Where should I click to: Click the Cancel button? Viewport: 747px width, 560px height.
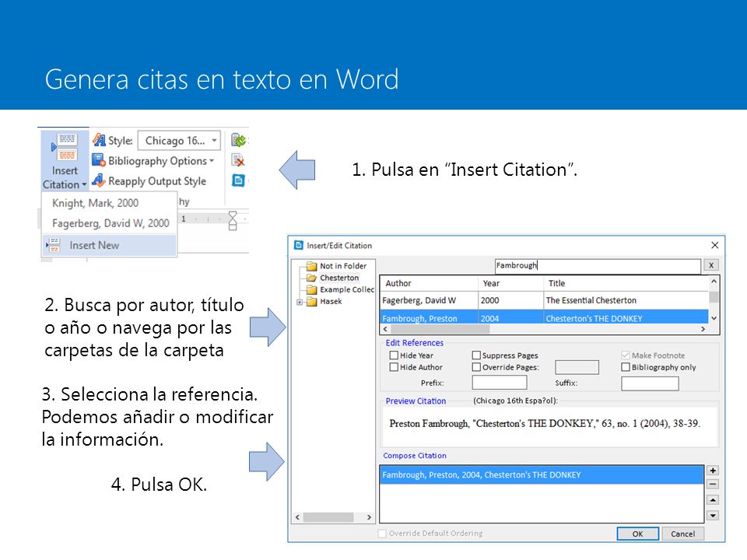pyautogui.click(x=682, y=534)
